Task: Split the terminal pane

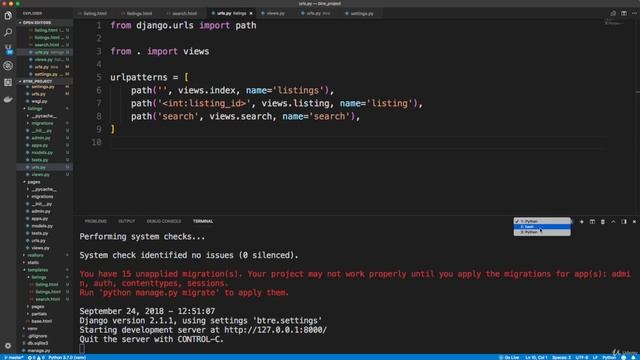Action: (x=592, y=222)
